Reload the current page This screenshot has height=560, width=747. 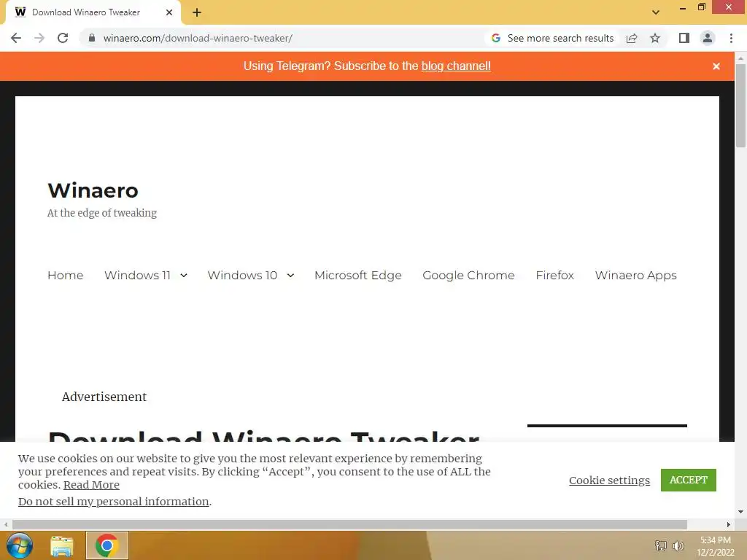(x=63, y=38)
